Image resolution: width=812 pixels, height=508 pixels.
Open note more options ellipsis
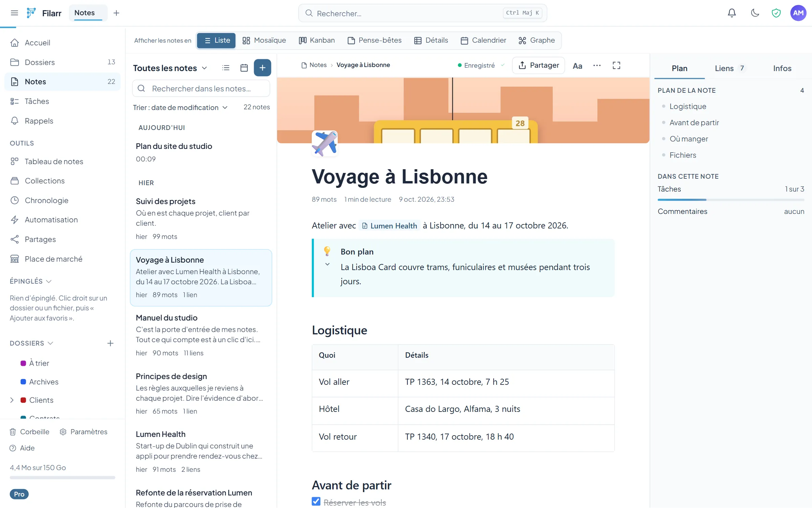pyautogui.click(x=597, y=66)
